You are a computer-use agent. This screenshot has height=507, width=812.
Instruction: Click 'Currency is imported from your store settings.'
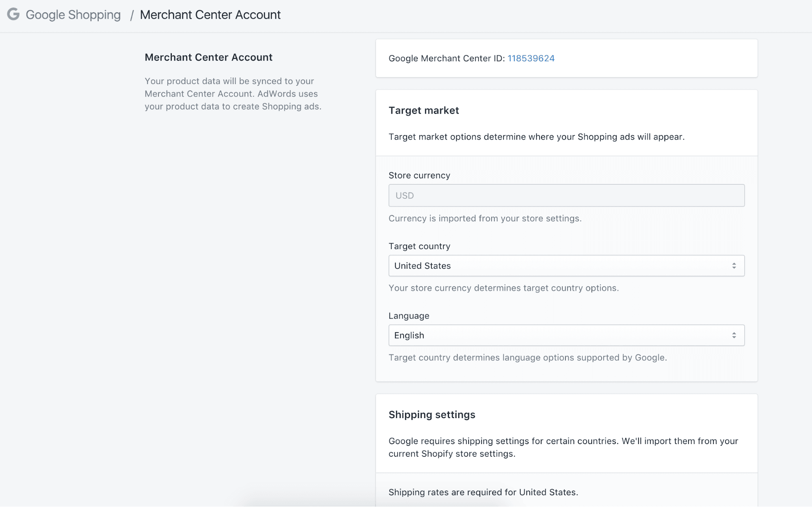[x=485, y=218]
